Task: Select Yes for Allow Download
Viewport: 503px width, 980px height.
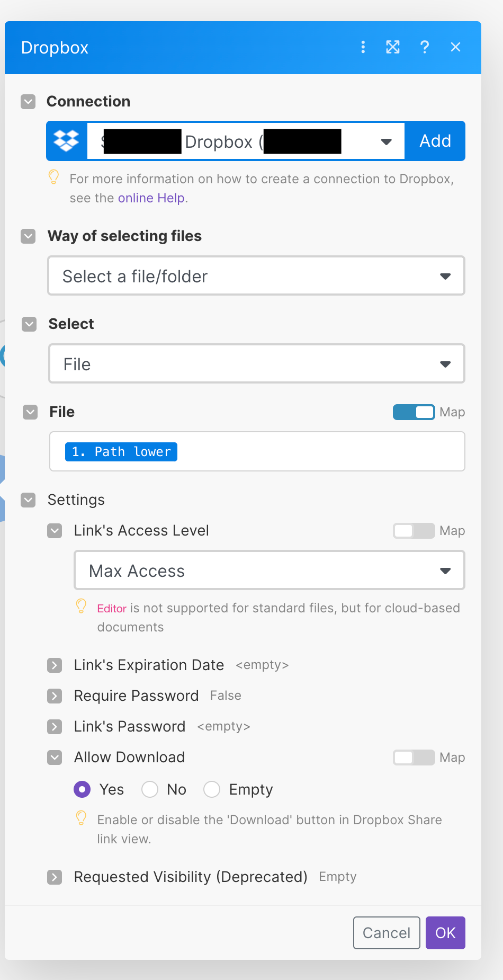Action: 82,790
